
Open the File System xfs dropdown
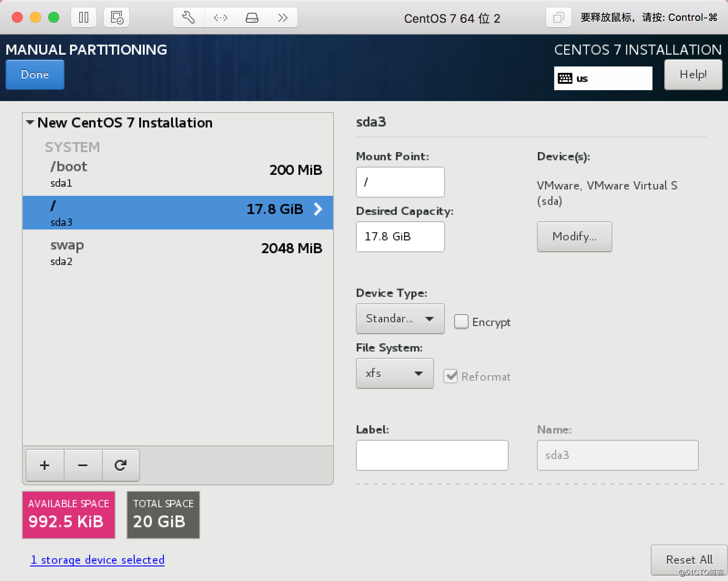394,373
